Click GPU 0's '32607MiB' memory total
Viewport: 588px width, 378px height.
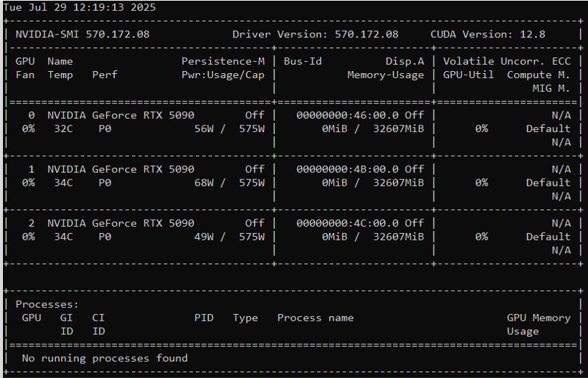[399, 129]
